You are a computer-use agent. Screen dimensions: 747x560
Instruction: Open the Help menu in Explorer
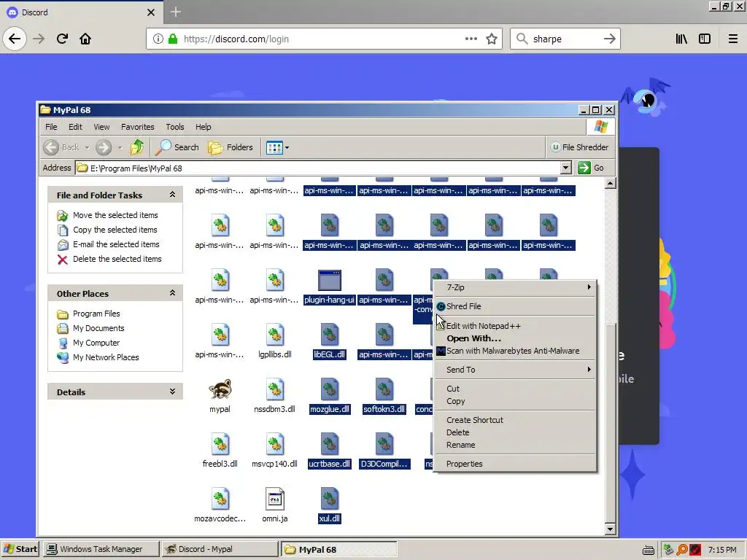click(x=203, y=127)
